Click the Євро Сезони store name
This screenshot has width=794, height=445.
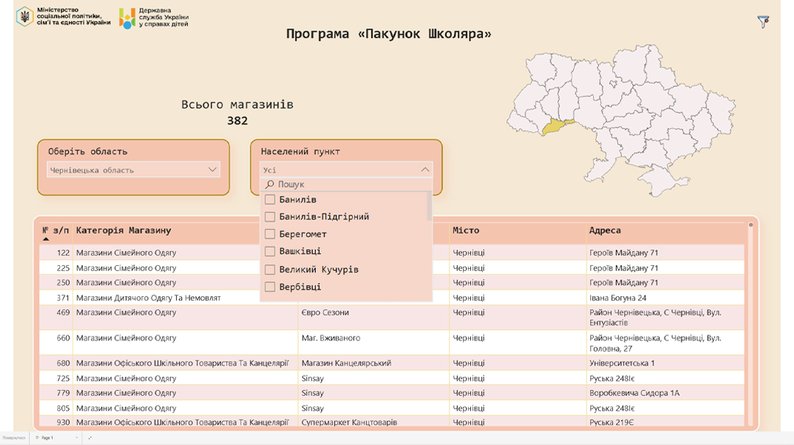pyautogui.click(x=325, y=312)
